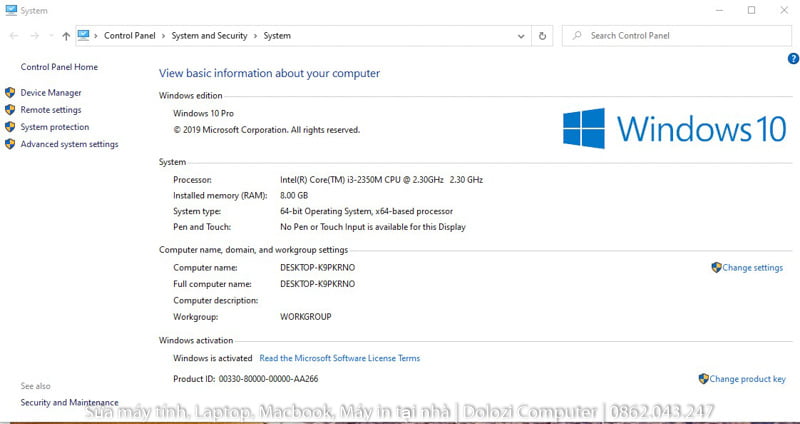
Task: Go to Control Panel Home
Action: coord(59,67)
